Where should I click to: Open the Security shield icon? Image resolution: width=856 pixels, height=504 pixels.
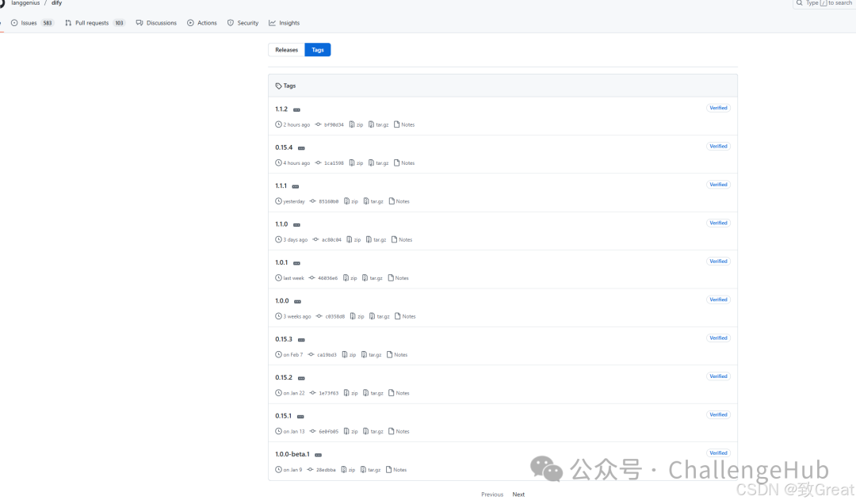pos(231,22)
